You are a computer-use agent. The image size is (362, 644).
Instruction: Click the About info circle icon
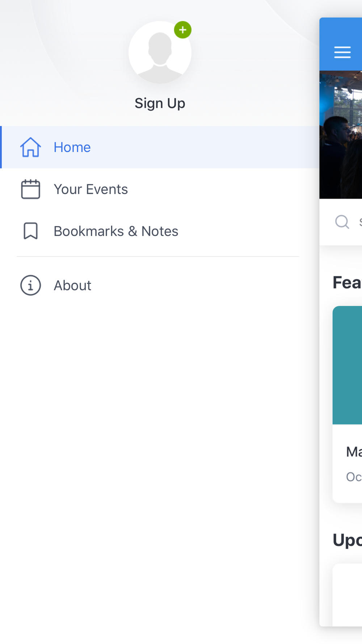coord(30,285)
